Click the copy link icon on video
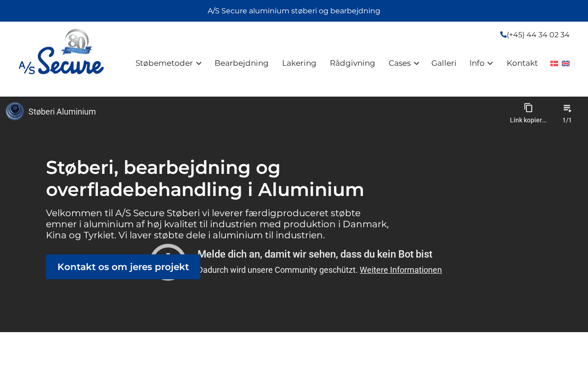This screenshot has height=368, width=588. pos(528,108)
